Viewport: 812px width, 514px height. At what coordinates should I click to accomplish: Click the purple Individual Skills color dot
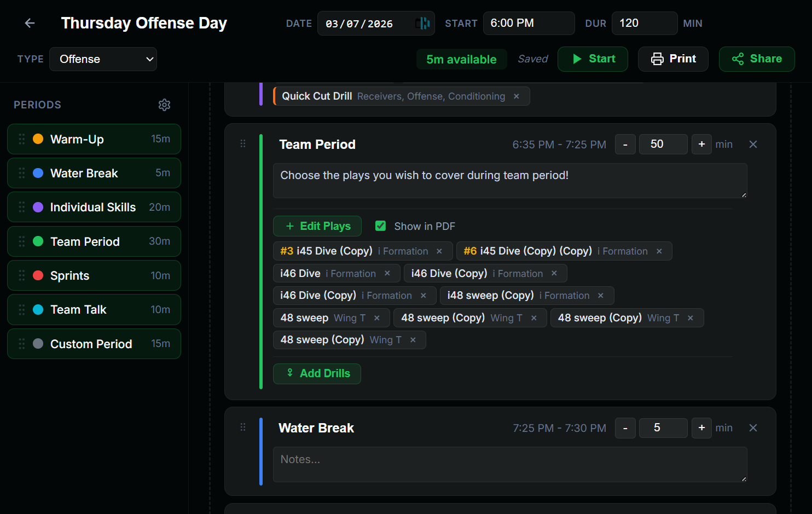point(38,207)
